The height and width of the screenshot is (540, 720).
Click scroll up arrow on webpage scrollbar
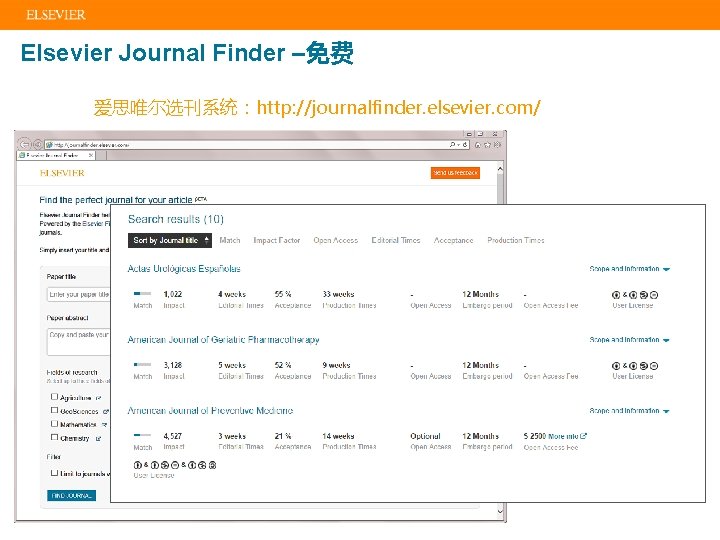point(500,169)
